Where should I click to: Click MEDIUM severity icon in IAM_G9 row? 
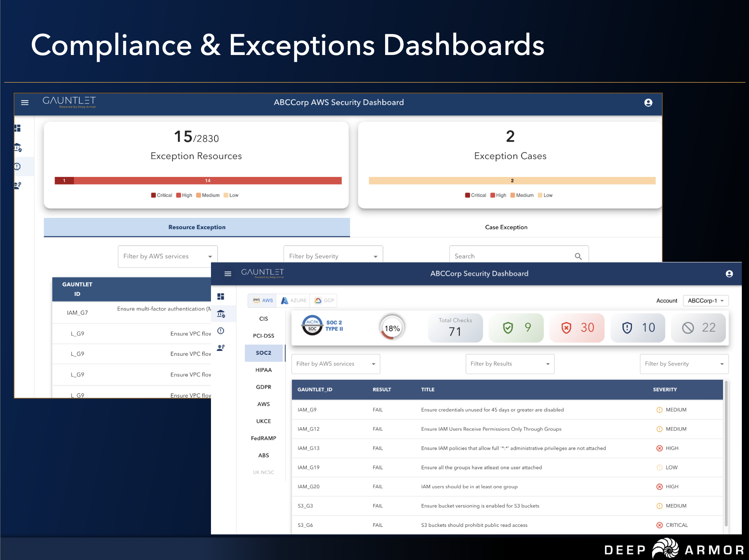point(660,410)
